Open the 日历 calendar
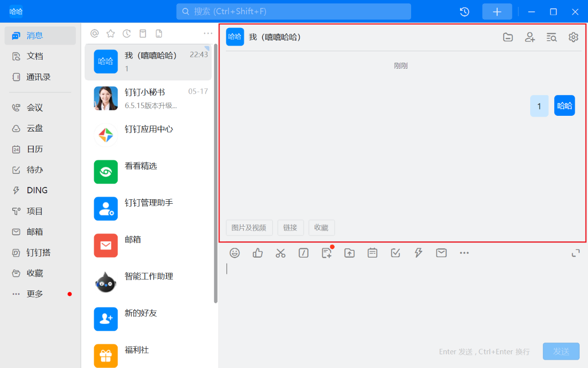This screenshot has height=368, width=588. click(40, 149)
